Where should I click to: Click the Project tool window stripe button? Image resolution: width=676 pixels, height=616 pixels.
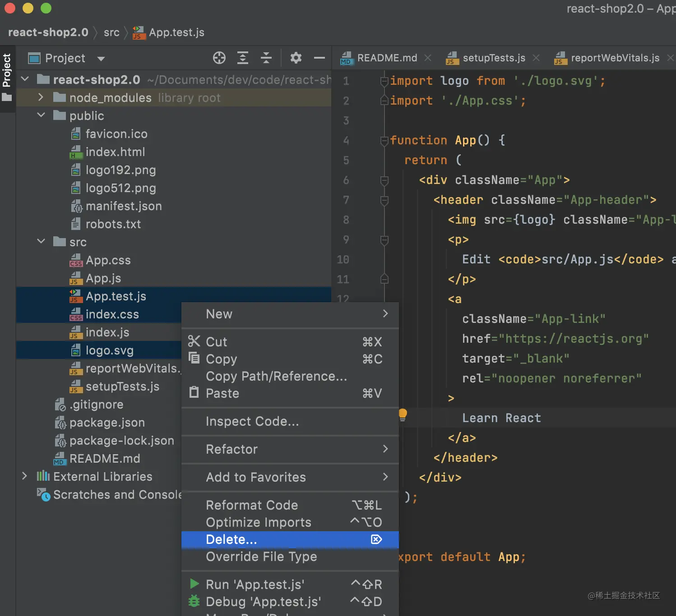(x=7, y=70)
